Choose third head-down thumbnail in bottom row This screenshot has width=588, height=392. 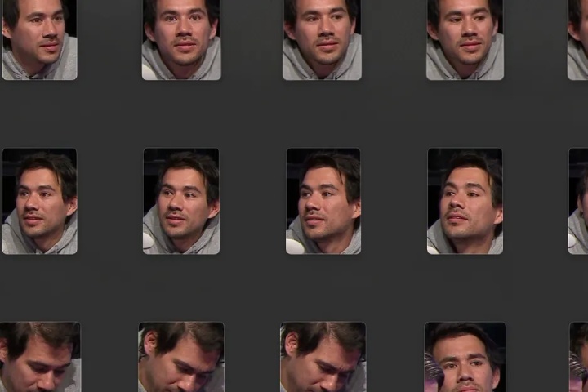point(323,357)
